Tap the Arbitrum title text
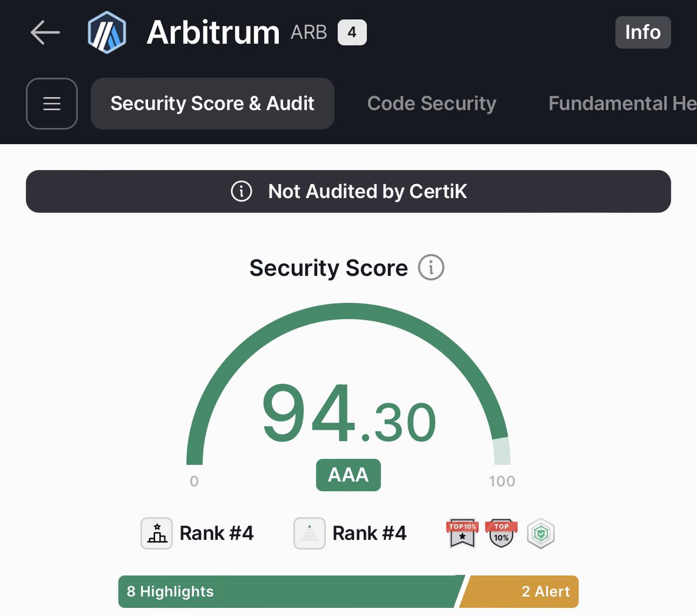 213,33
